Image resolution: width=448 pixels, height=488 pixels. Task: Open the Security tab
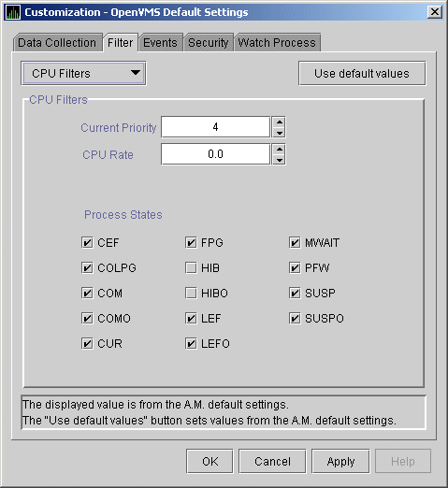pyautogui.click(x=209, y=43)
